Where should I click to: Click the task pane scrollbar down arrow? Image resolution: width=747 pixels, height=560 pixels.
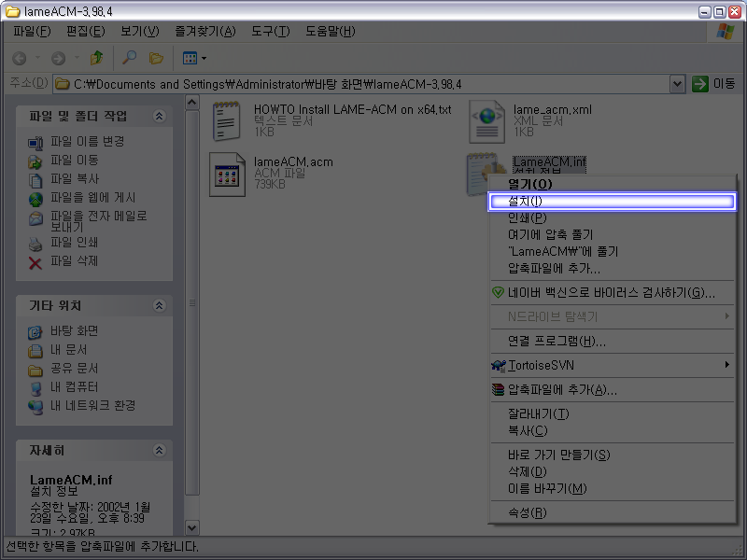coord(191,527)
